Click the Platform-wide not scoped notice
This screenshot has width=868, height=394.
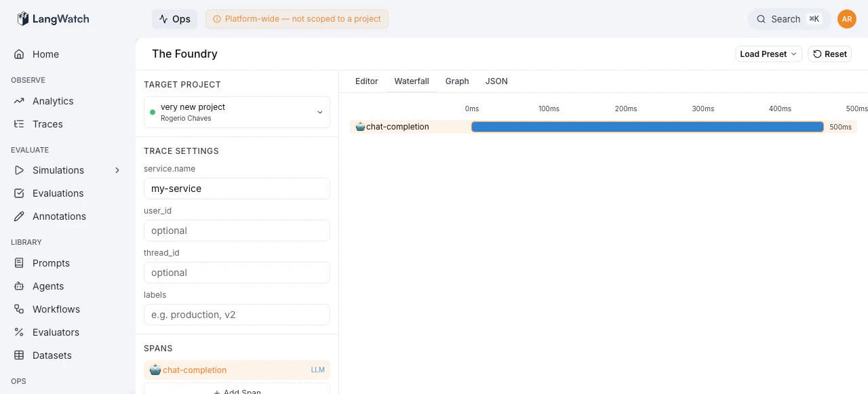pos(297,19)
